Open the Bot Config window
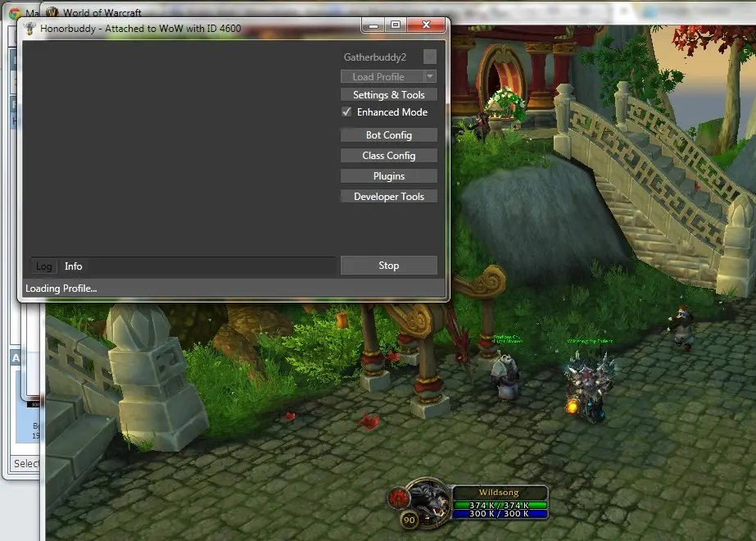 pyautogui.click(x=388, y=135)
